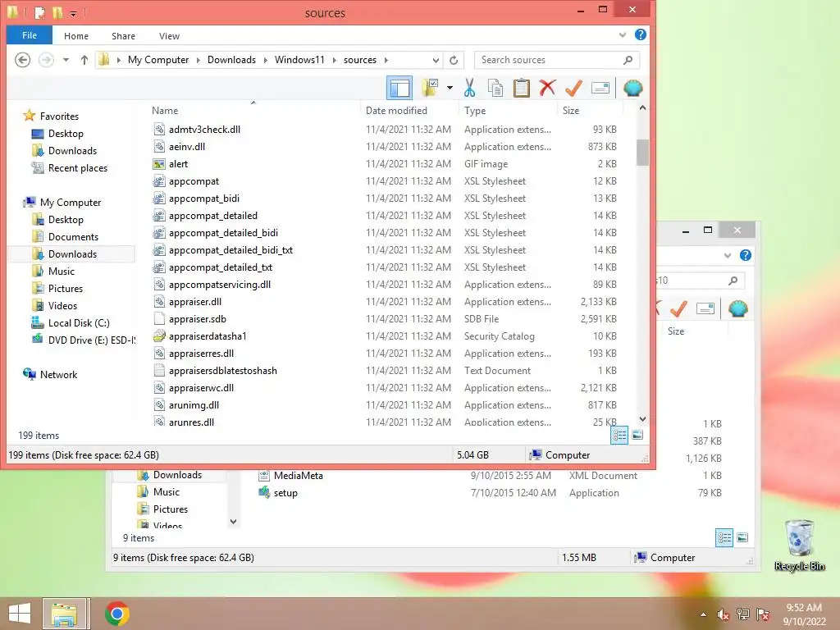The width and height of the screenshot is (840, 630).
Task: Sort by the Type column header
Action: tap(475, 111)
